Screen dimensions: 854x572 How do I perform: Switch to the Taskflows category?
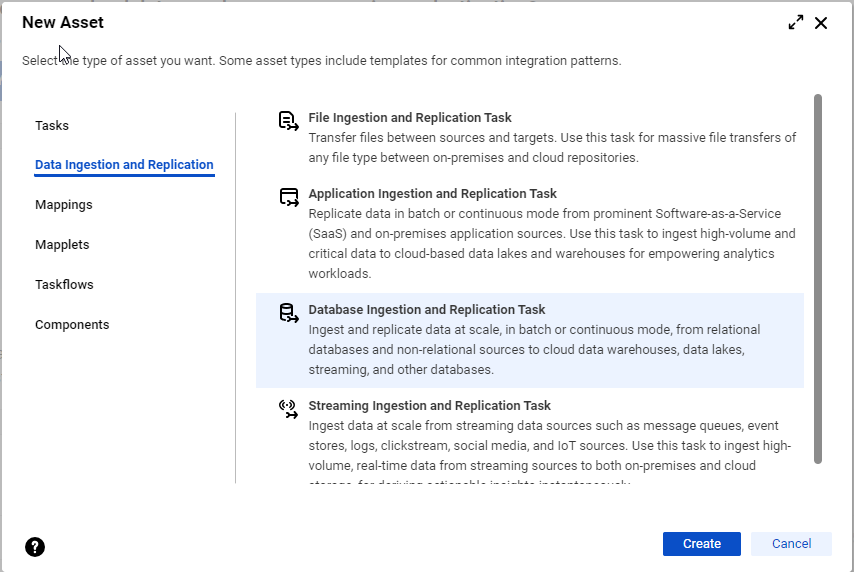click(x=64, y=284)
